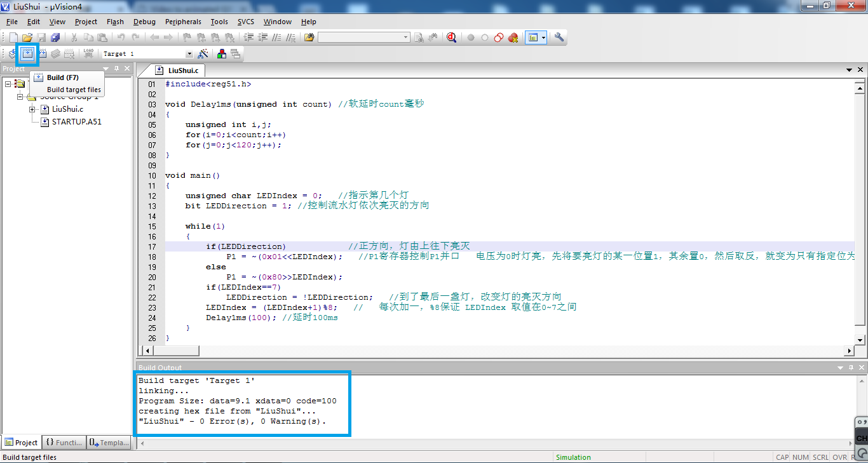Click the Simulation status bar entry
This screenshot has height=463, width=868.
tap(573, 457)
